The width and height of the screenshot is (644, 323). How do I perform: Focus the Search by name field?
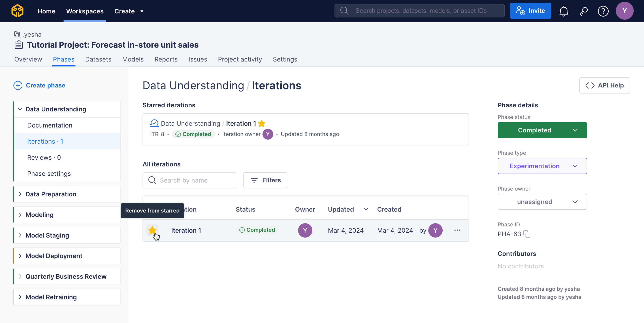click(x=195, y=180)
